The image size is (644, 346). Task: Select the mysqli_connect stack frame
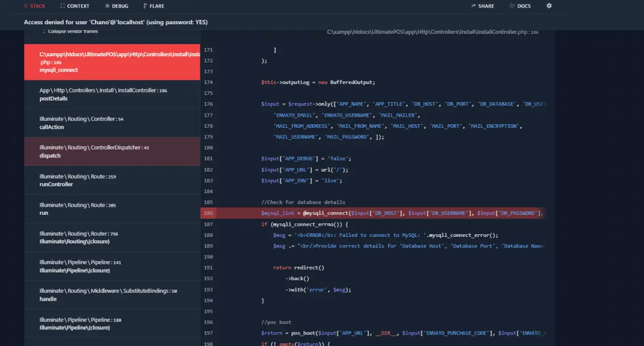[x=112, y=62]
